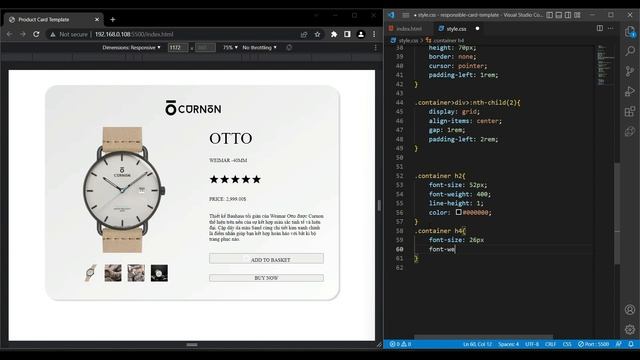Click the Not secure site info

coord(69,34)
